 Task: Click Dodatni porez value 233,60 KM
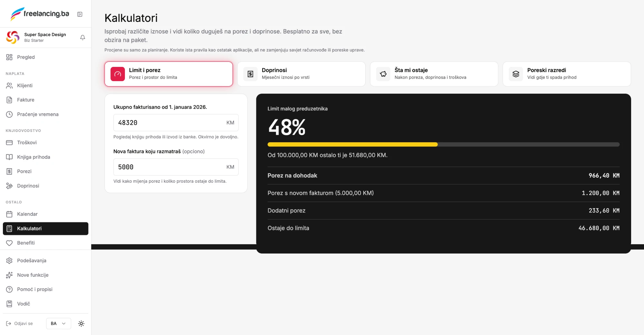pyautogui.click(x=604, y=210)
